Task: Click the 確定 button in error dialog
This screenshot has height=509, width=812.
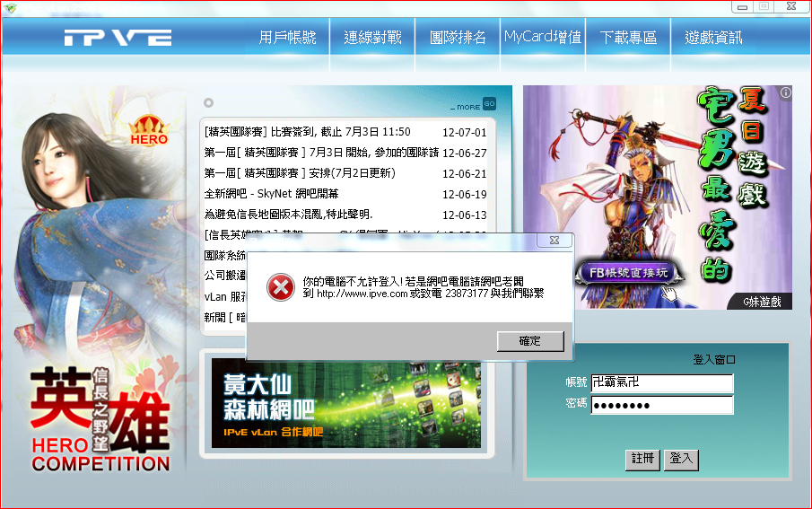Action: click(530, 341)
